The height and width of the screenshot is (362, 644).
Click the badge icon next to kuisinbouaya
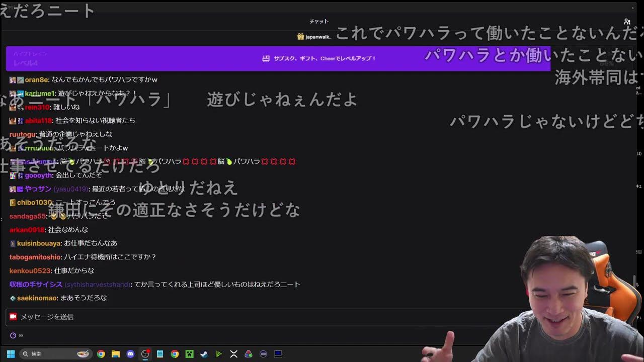pyautogui.click(x=13, y=243)
